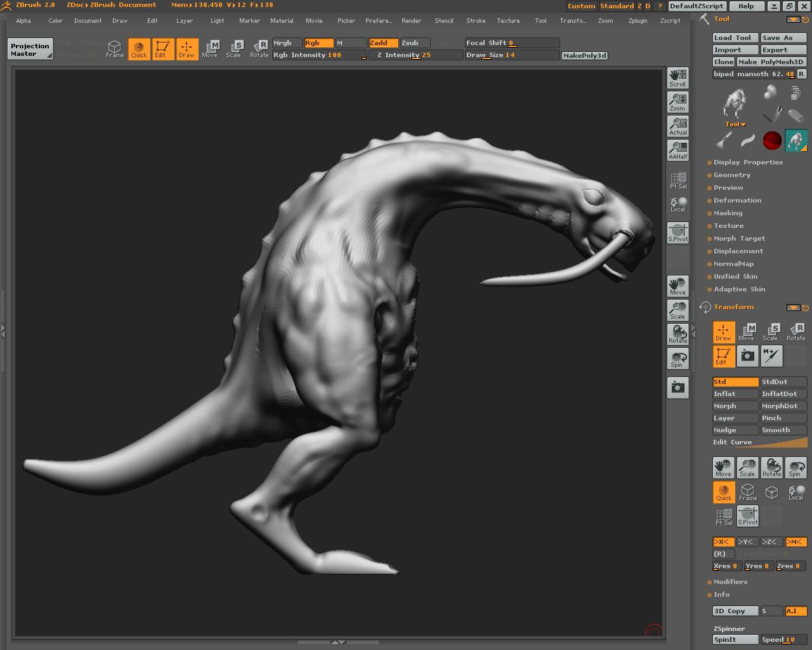Open the Alpha menu
812x650 pixels.
(x=23, y=21)
